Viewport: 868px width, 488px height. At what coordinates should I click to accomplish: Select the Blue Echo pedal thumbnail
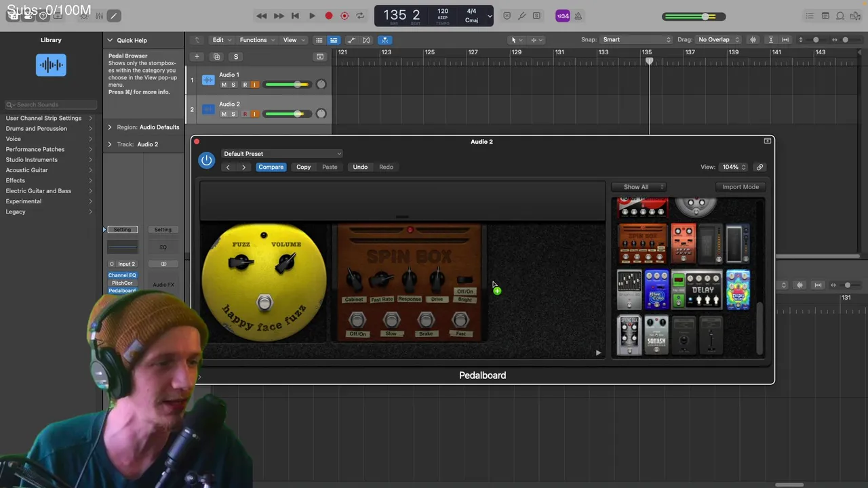pos(656,290)
